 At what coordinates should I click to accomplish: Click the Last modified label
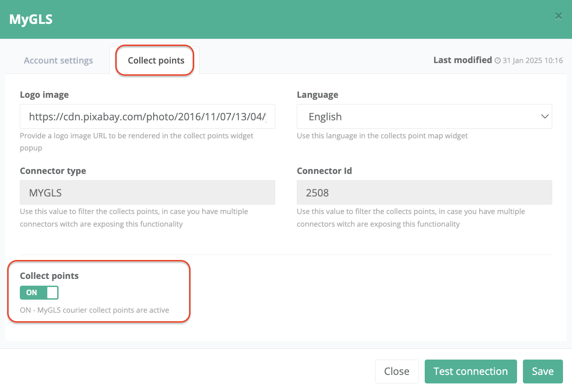point(463,60)
